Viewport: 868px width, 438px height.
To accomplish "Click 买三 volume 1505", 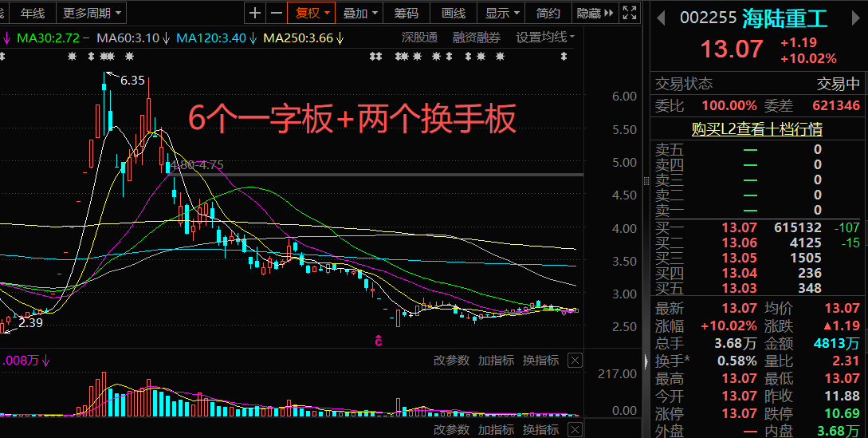I will click(x=806, y=258).
